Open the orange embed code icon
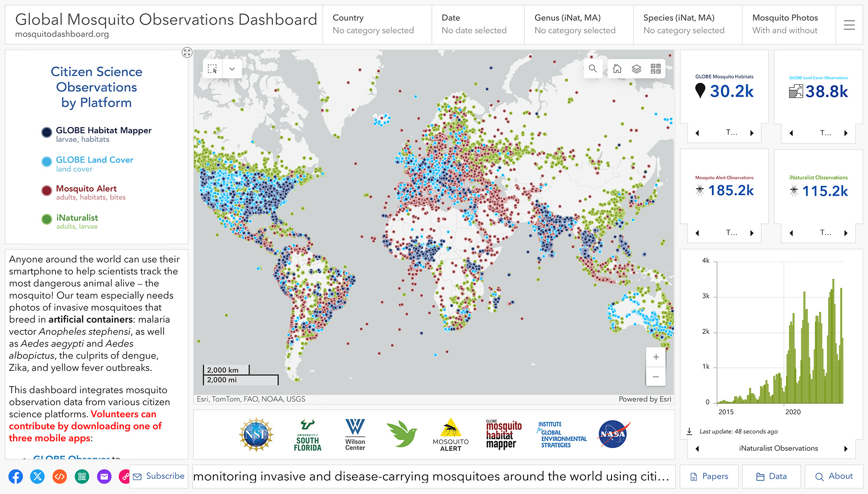Screen dimensions: 868x494 click(60, 477)
